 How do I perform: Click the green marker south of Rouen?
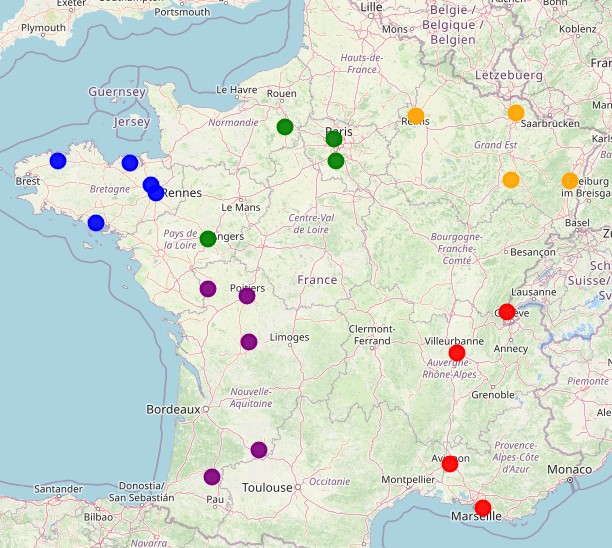click(285, 127)
